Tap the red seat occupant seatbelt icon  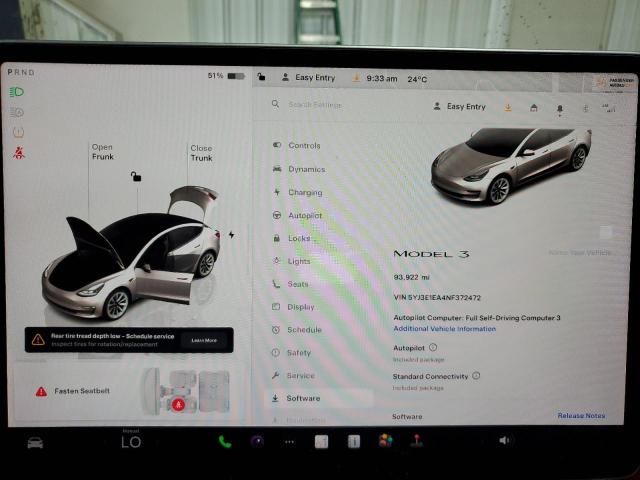pos(178,404)
